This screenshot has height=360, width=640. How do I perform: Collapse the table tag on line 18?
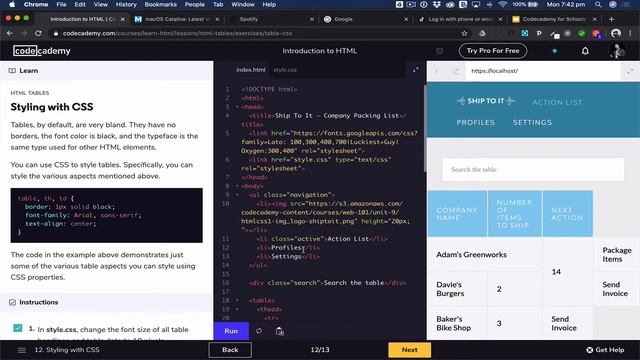[x=237, y=300]
